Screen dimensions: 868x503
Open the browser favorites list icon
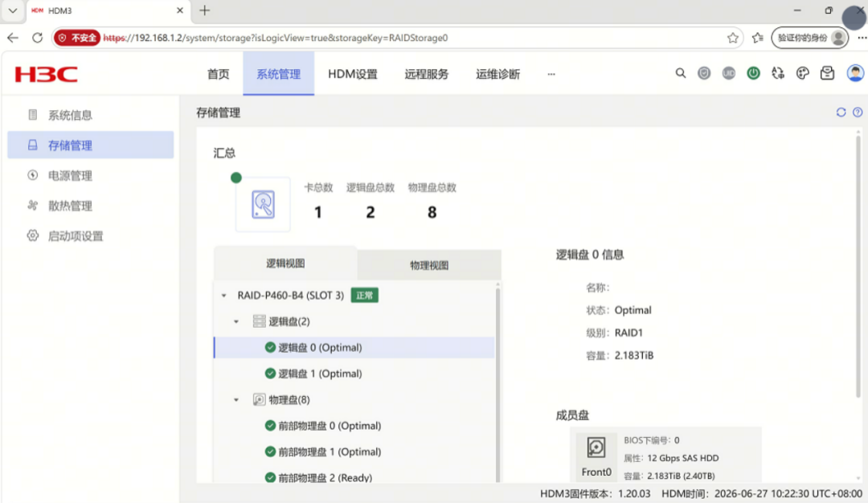point(758,38)
